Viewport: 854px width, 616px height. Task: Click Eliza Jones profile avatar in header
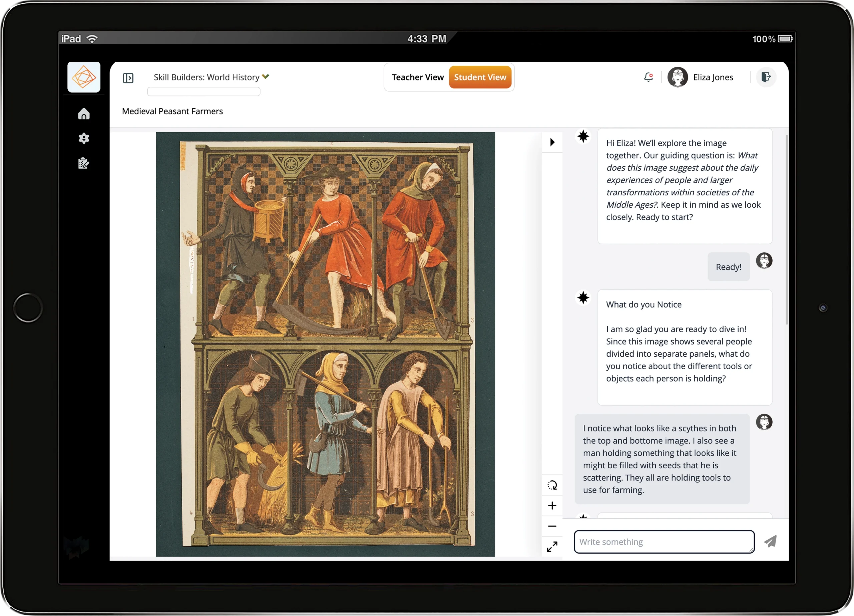(x=678, y=77)
